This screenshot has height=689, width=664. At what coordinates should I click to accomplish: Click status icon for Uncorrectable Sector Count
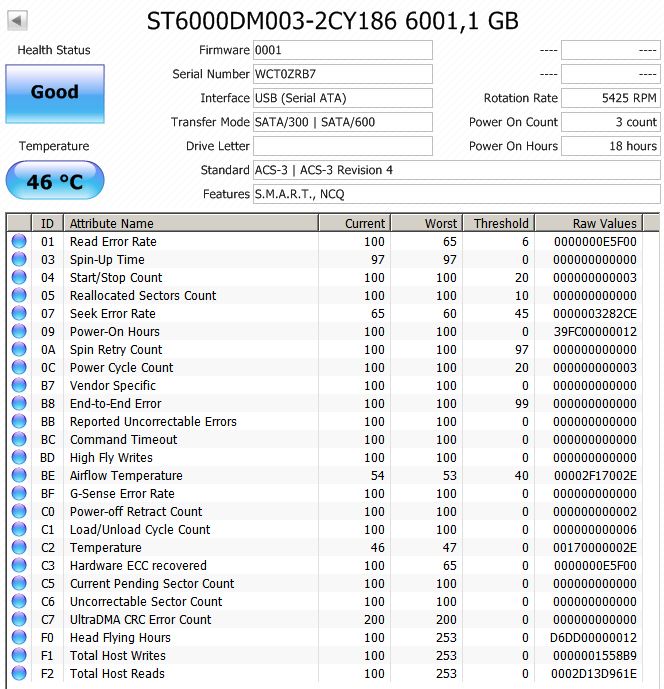pos(19,602)
